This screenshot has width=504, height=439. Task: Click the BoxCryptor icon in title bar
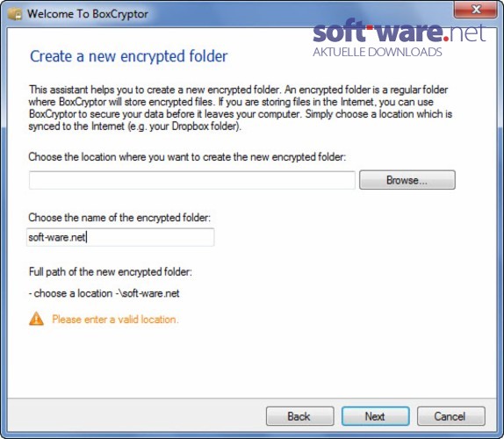click(x=15, y=14)
